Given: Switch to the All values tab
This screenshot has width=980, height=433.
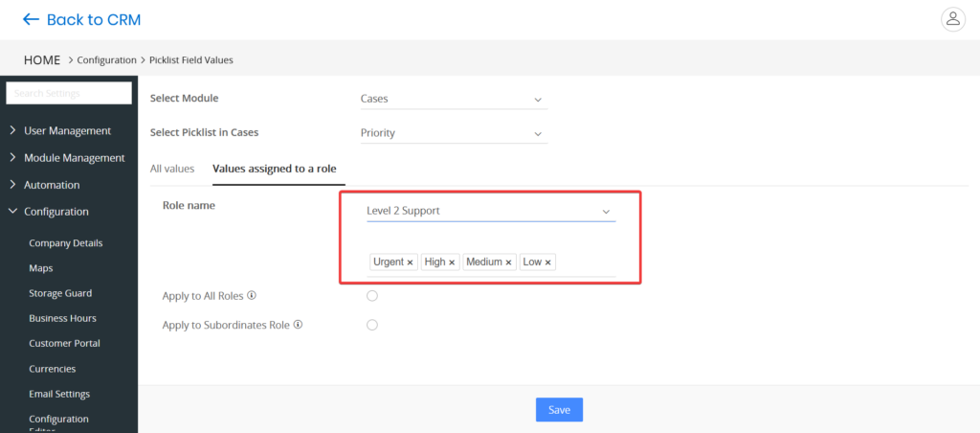Looking at the screenshot, I should point(172,169).
